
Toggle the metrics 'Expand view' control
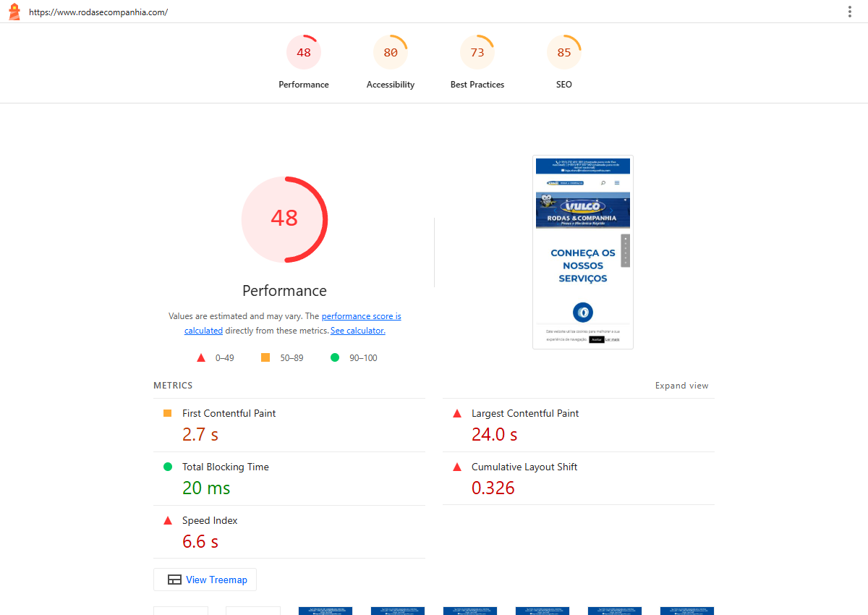[x=682, y=386]
